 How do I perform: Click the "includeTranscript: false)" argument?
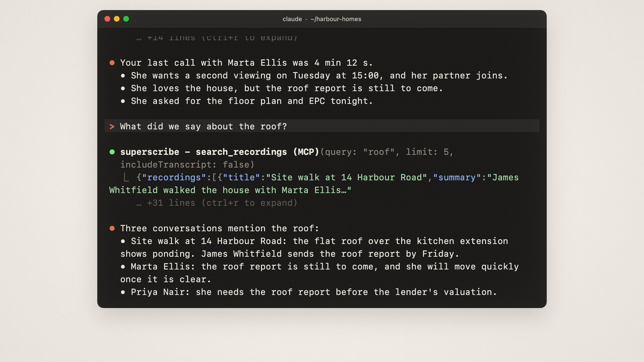click(187, 164)
